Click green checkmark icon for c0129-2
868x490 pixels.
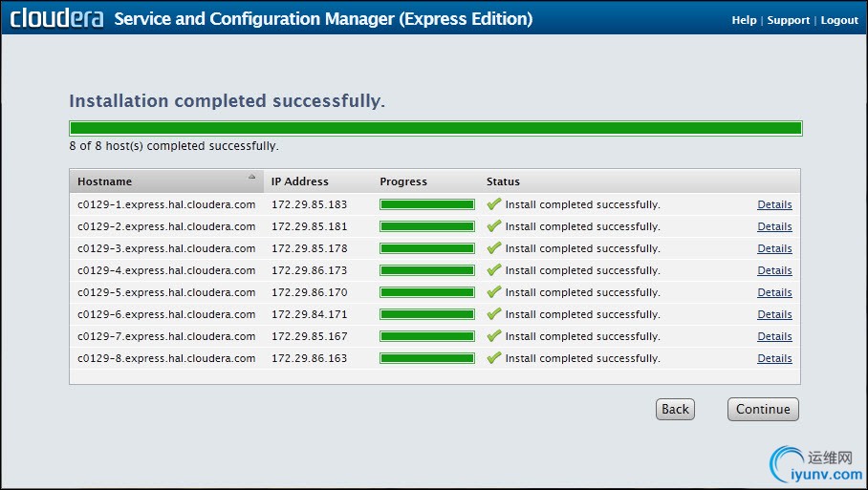[x=494, y=226]
